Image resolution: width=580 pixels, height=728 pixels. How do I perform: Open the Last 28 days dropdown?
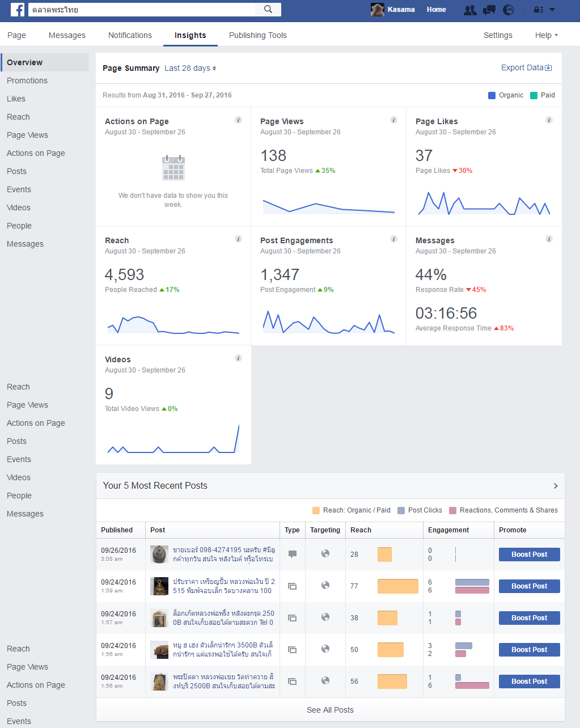point(190,68)
